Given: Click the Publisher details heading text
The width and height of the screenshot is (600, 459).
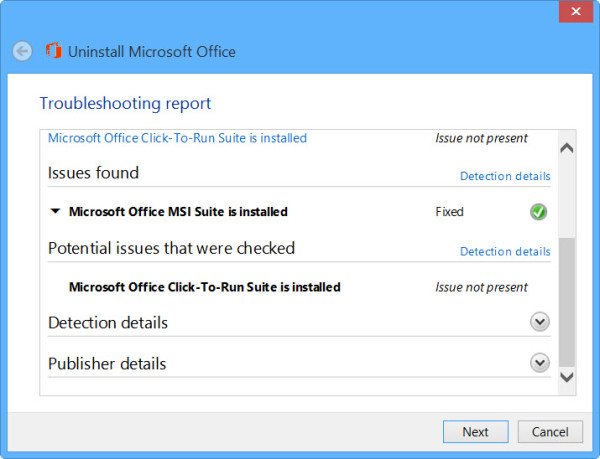Looking at the screenshot, I should pyautogui.click(x=107, y=364).
